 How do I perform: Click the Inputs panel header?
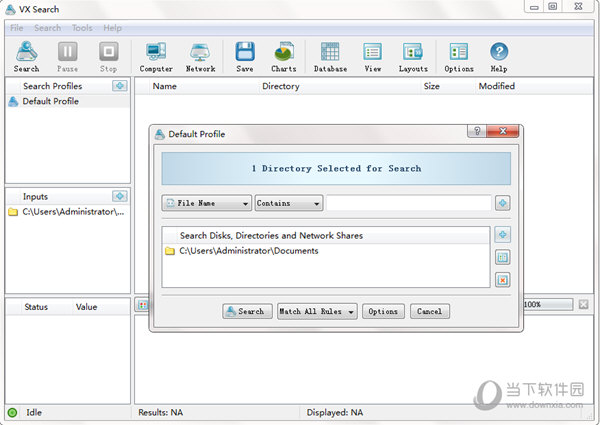coord(35,197)
